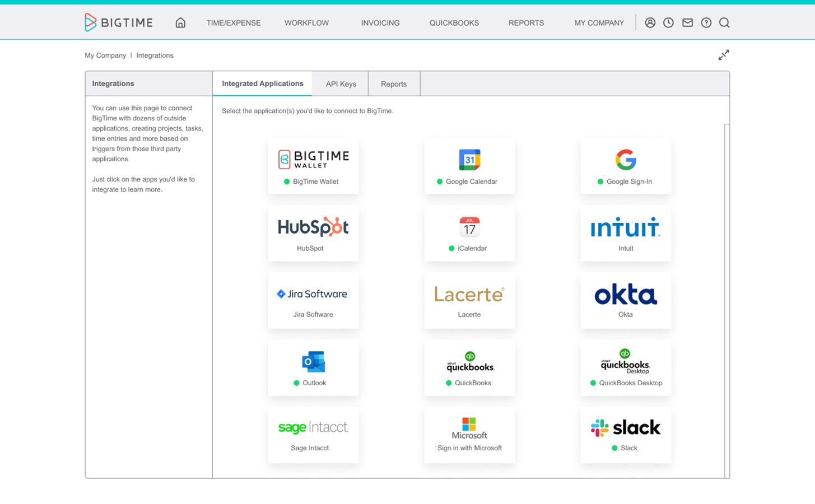The image size is (815, 504).
Task: Open the HubSpot logo tile
Action: tap(314, 227)
